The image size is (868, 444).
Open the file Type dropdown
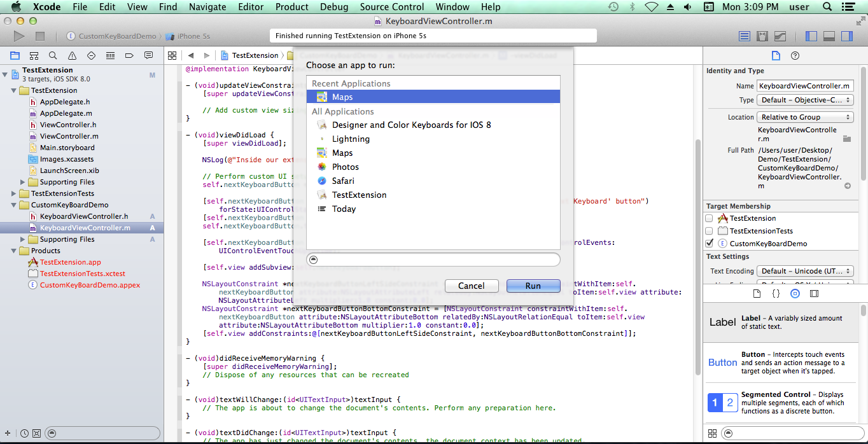click(x=805, y=100)
